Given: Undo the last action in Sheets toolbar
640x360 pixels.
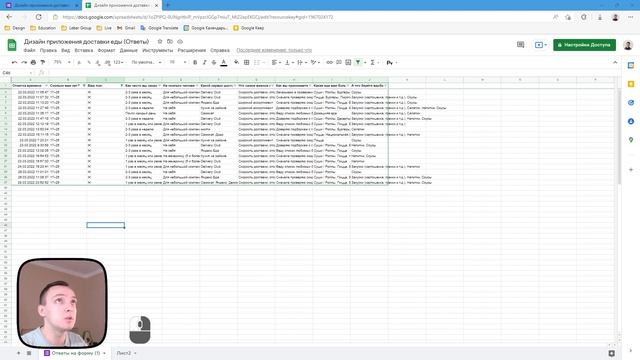Looking at the screenshot, I should pyautogui.click(x=15, y=62).
